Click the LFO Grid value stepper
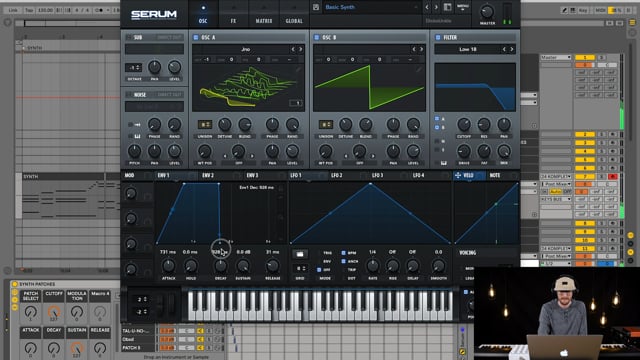 (300, 268)
